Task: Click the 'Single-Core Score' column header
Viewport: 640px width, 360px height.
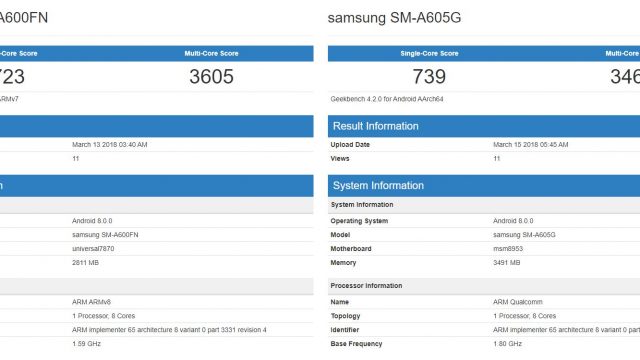Action: (429, 53)
